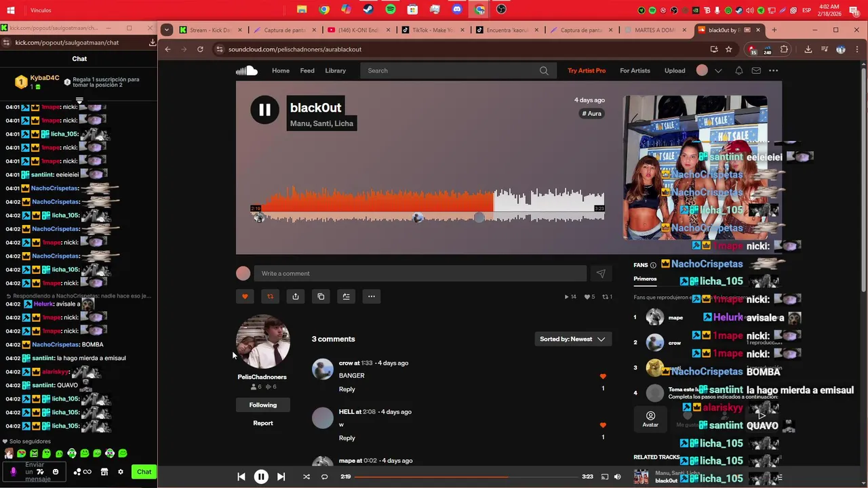Open the blackOut album artwork
Image resolution: width=868 pixels, height=488 pixels.
[x=695, y=167]
